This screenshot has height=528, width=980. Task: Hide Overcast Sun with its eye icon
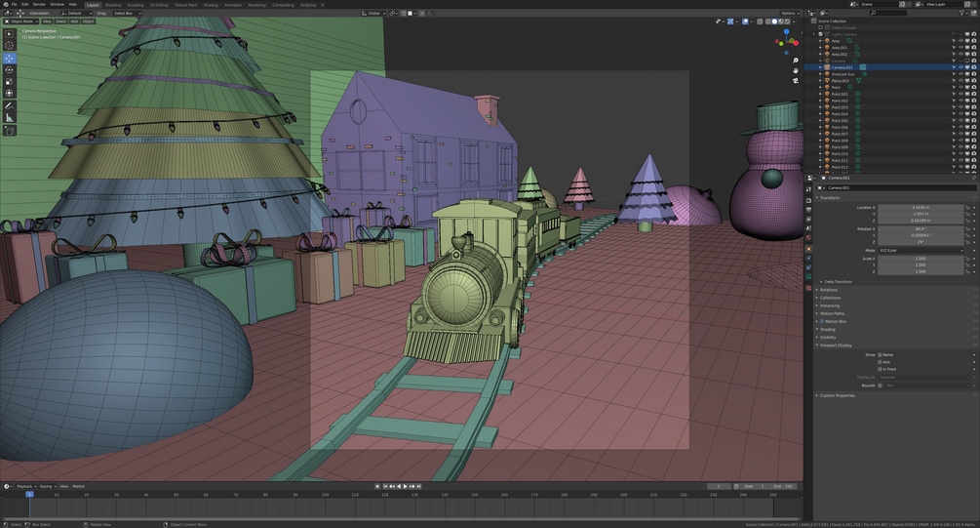pyautogui.click(x=960, y=74)
